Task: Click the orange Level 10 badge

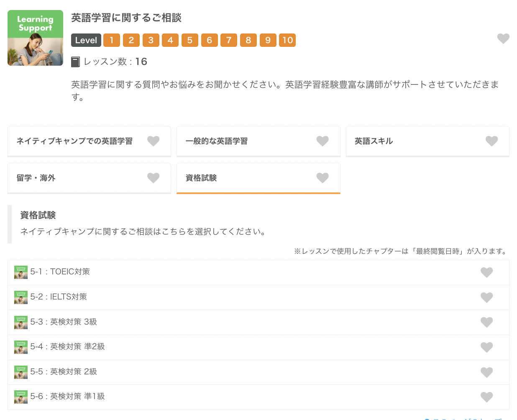Action: click(x=287, y=40)
